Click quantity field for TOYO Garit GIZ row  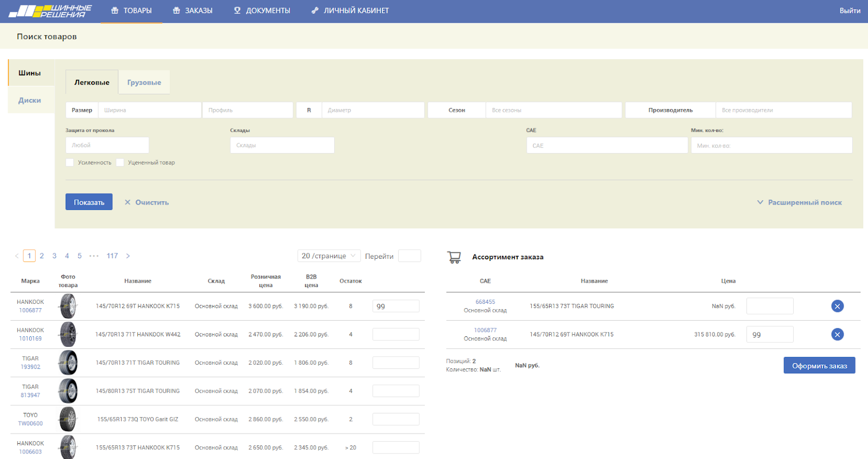pyautogui.click(x=396, y=419)
